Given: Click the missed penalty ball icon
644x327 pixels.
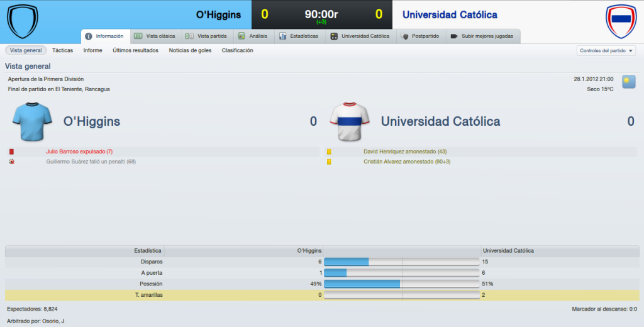Looking at the screenshot, I should 11,162.
